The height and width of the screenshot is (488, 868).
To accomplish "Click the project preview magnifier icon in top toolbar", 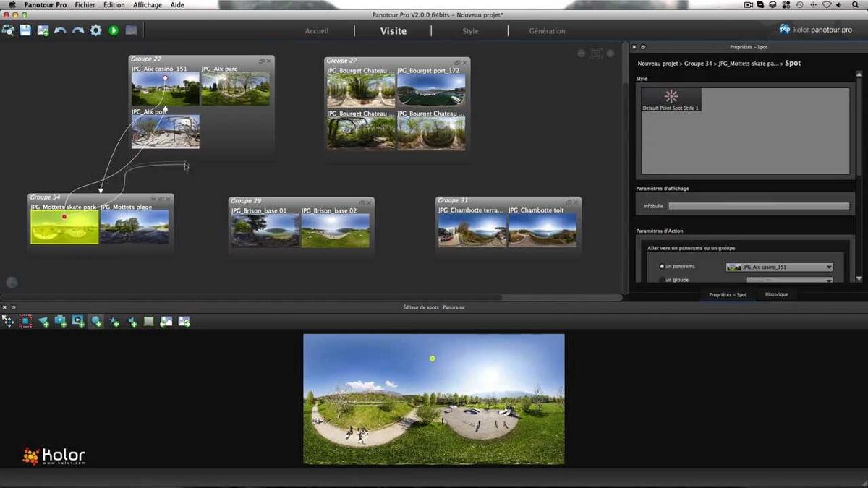I will [8, 30].
